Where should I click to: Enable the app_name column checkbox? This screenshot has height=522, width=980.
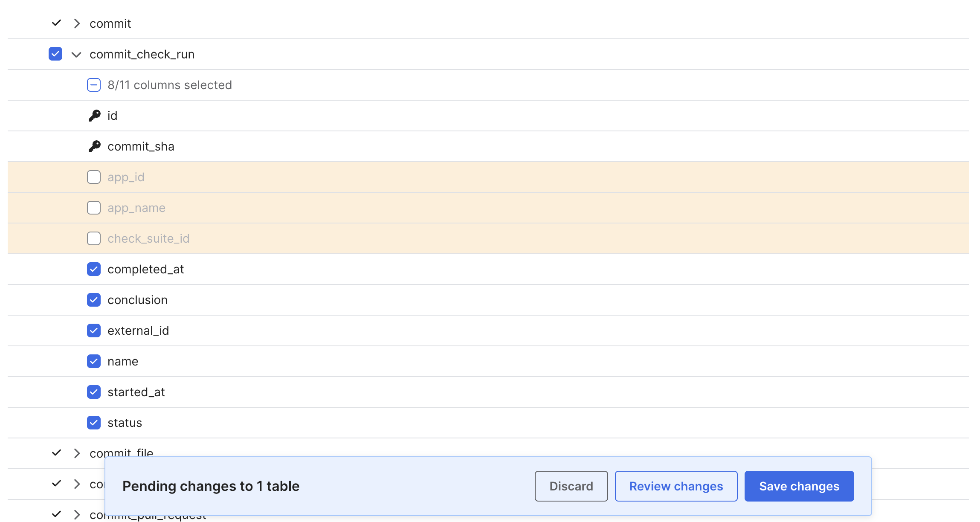(x=94, y=208)
